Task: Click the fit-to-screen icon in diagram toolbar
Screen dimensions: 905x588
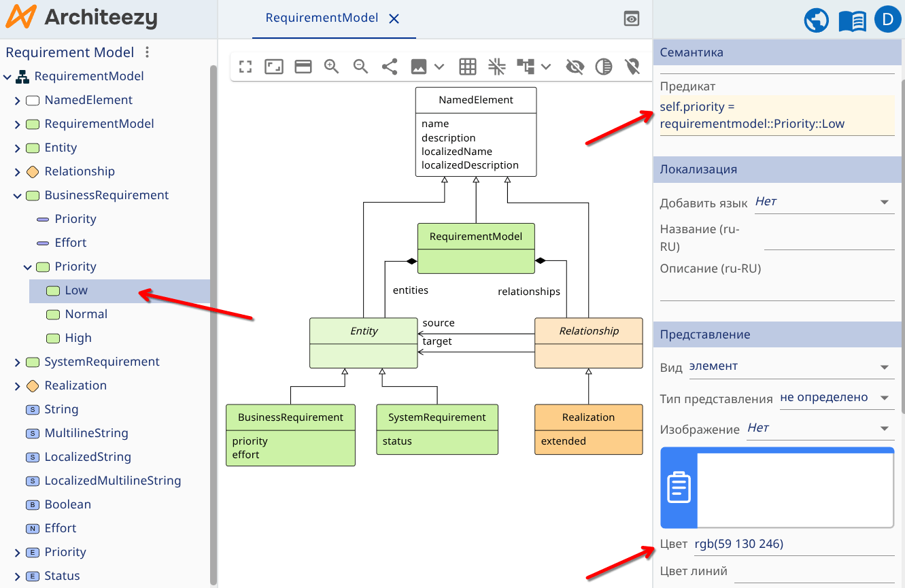Action: click(274, 67)
